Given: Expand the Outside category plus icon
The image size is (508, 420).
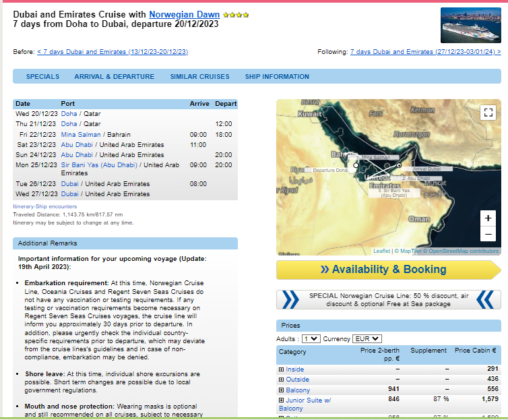Looking at the screenshot, I should tap(281, 380).
